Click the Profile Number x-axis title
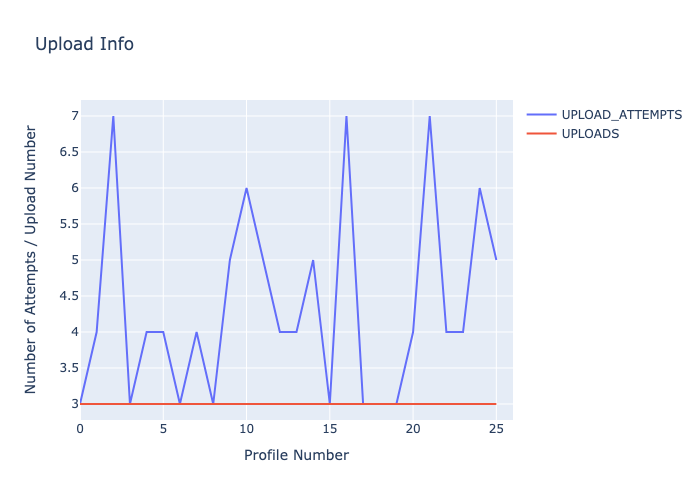This screenshot has width=700, height=500. (x=296, y=455)
